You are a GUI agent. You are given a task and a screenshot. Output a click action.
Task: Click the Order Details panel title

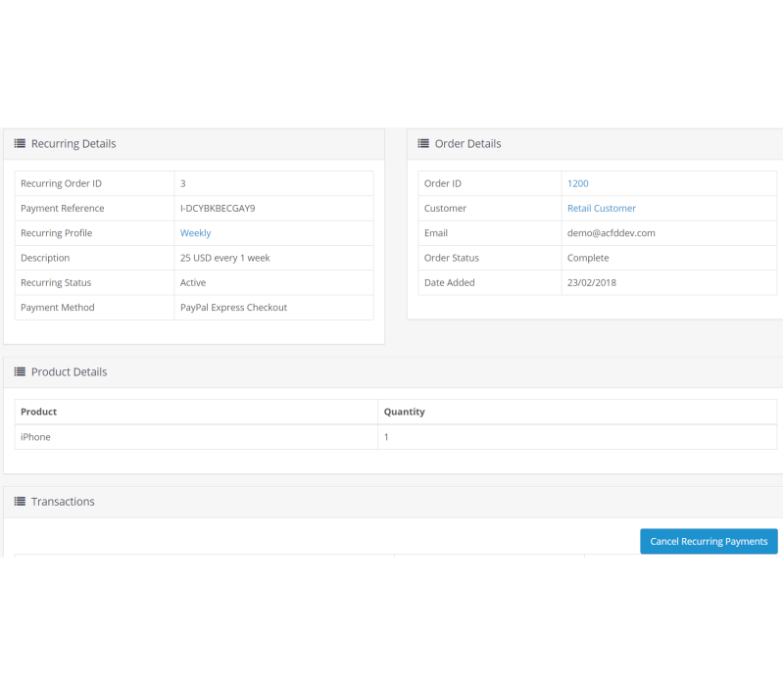click(467, 144)
